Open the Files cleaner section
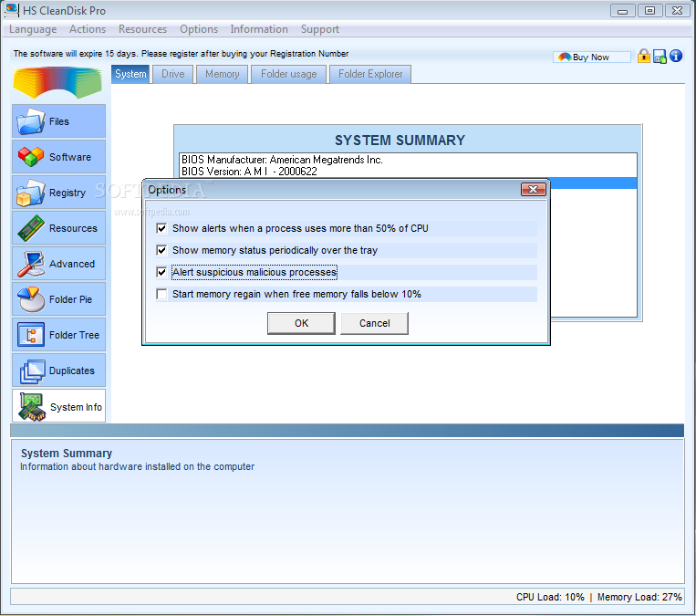This screenshot has width=696, height=616. (x=58, y=121)
